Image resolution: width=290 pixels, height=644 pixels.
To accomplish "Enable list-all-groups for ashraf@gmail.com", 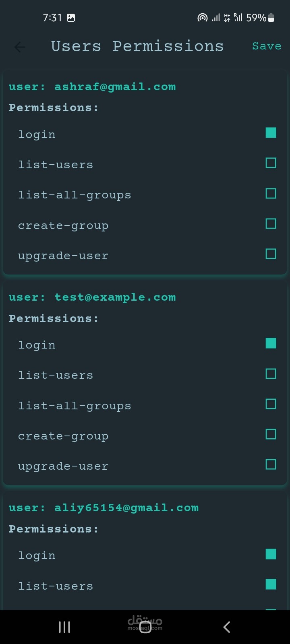I will coord(271,193).
